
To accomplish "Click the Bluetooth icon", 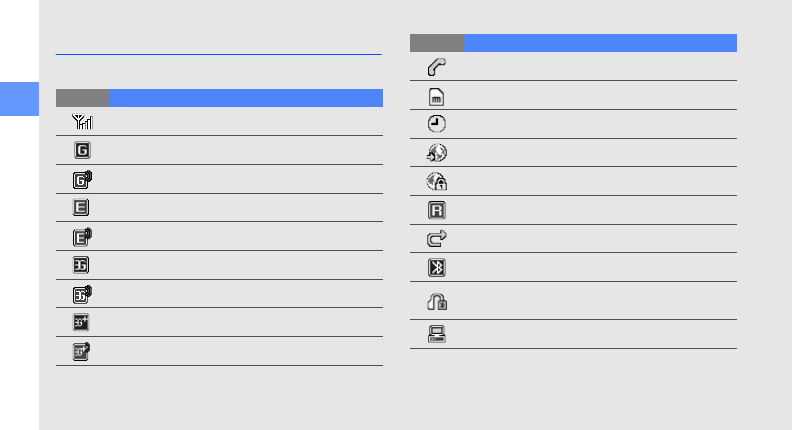I will pyautogui.click(x=437, y=268).
